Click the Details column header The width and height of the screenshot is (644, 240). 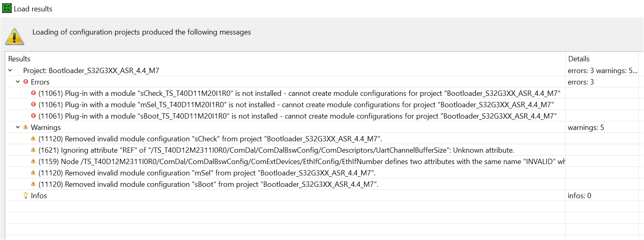(579, 58)
